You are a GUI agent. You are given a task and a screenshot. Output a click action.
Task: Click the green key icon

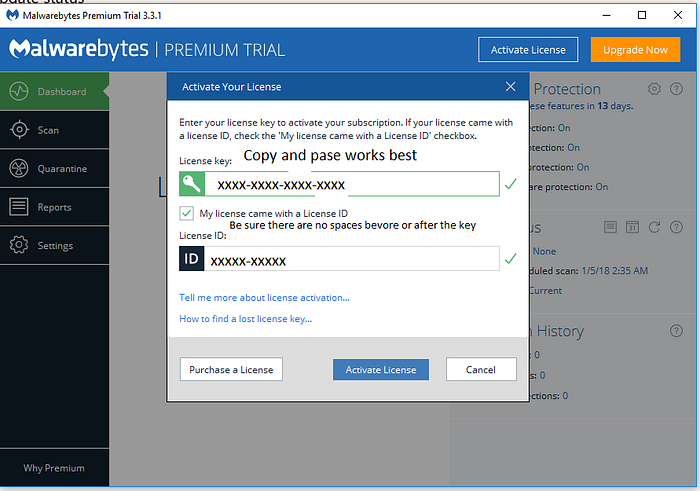point(192,184)
